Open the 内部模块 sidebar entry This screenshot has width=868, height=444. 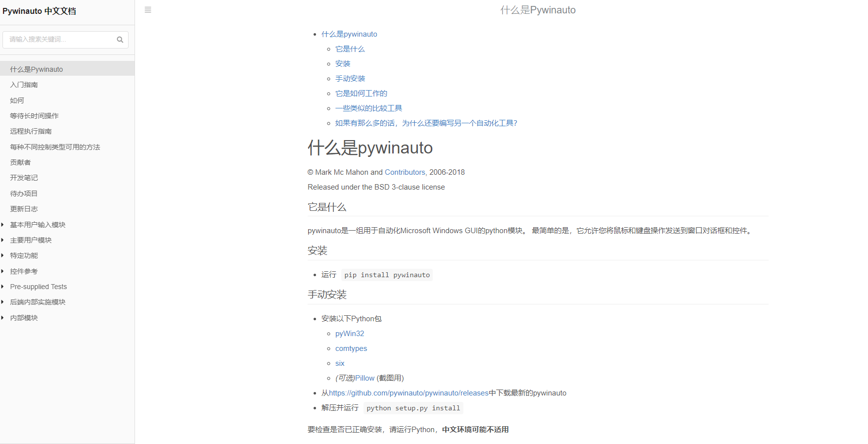[24, 318]
